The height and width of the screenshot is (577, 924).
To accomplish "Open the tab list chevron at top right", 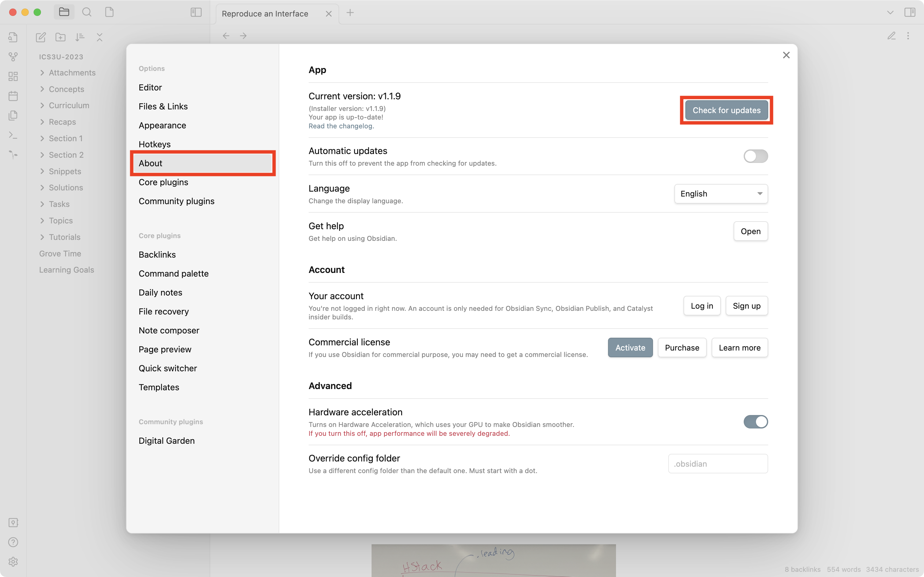I will tap(890, 13).
